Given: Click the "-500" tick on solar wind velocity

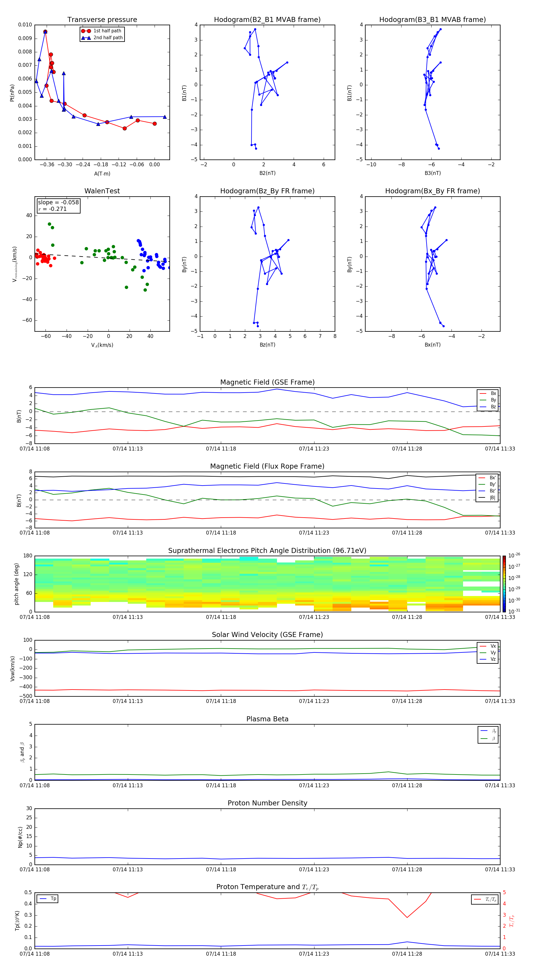Looking at the screenshot, I should coord(26,696).
